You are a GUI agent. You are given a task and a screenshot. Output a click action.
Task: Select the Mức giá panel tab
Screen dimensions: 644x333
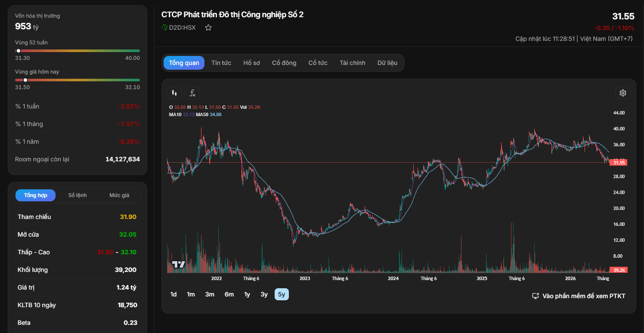pos(119,195)
